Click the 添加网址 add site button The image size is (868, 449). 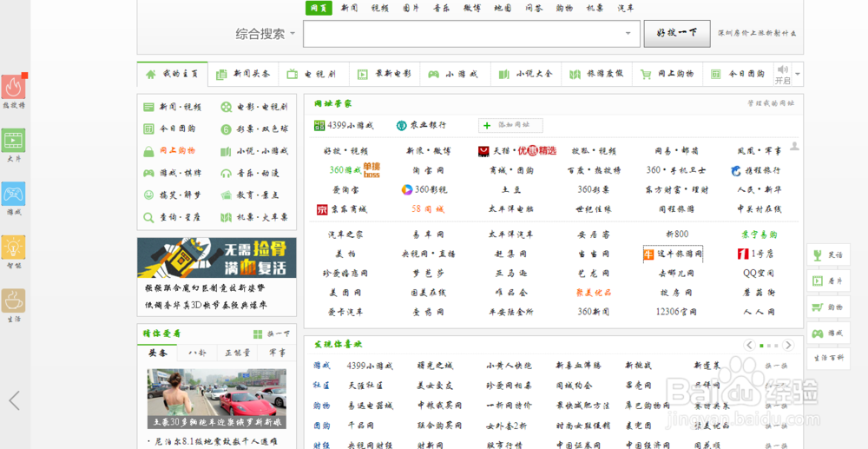click(x=510, y=125)
